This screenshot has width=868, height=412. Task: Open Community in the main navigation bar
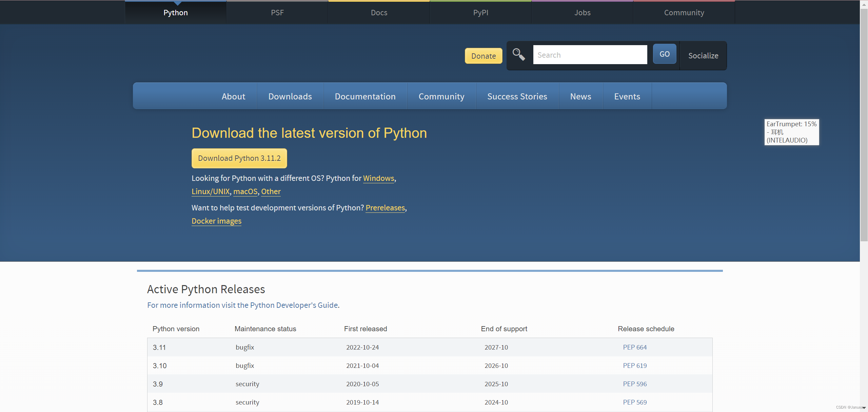(x=441, y=96)
